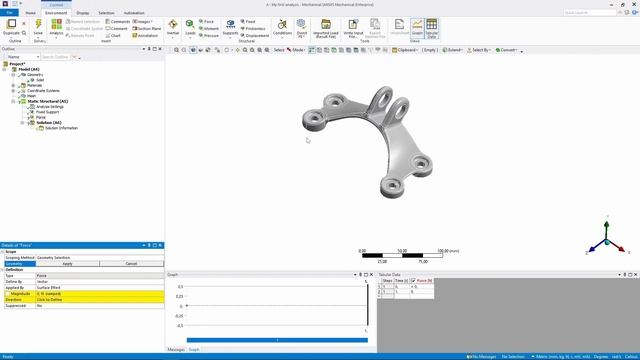Open the Section Plane tool
Viewport: 640px width, 360px height.
147,29
